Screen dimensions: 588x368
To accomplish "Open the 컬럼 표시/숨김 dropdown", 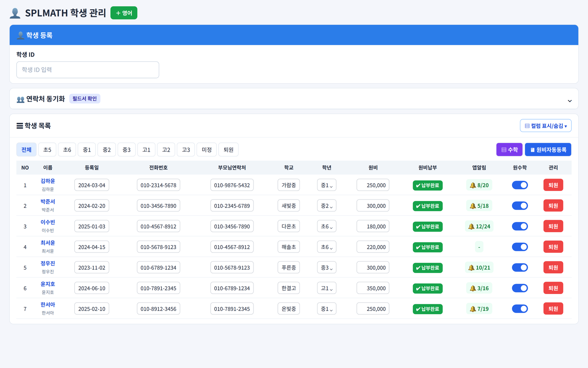I will [x=546, y=126].
